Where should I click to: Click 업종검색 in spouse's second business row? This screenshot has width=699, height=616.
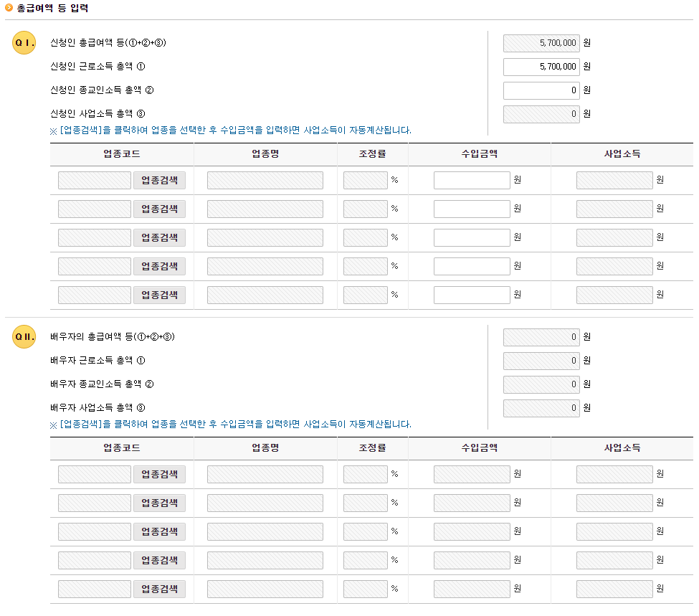pyautogui.click(x=160, y=503)
